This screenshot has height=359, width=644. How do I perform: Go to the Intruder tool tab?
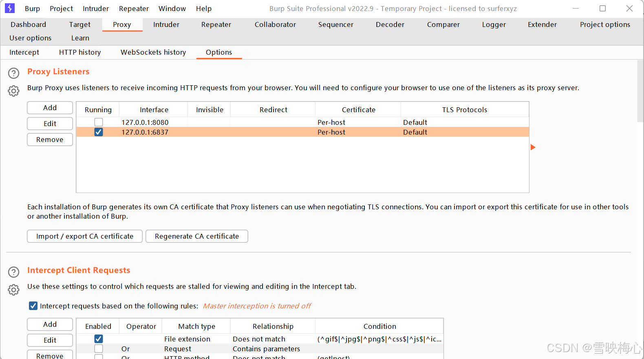pos(166,24)
